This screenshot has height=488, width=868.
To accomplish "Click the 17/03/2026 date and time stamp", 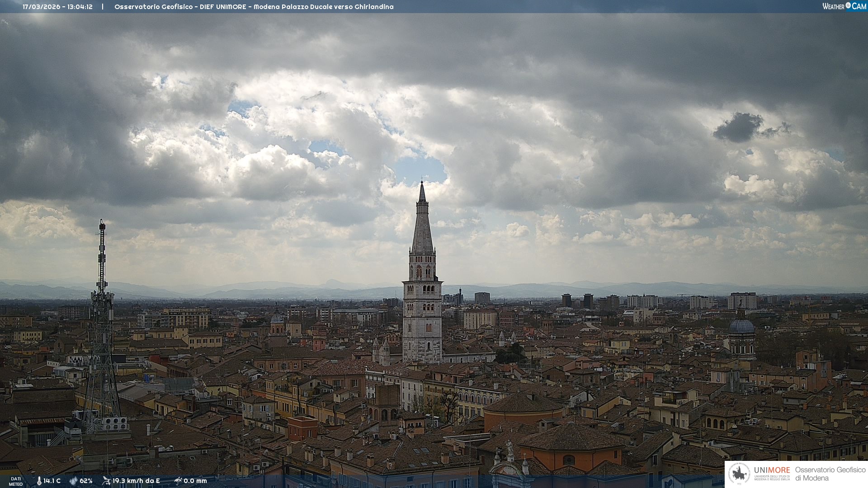I will coord(57,7).
